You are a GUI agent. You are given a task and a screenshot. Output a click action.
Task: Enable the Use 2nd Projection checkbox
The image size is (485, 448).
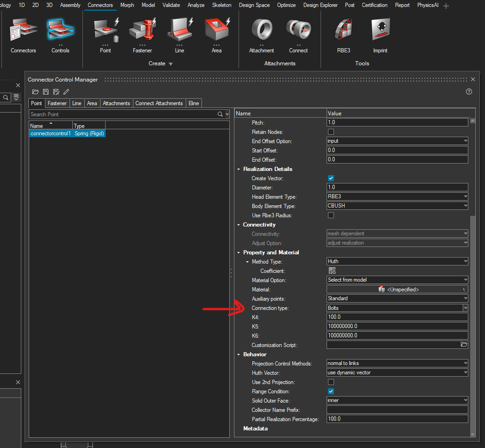pos(331,382)
